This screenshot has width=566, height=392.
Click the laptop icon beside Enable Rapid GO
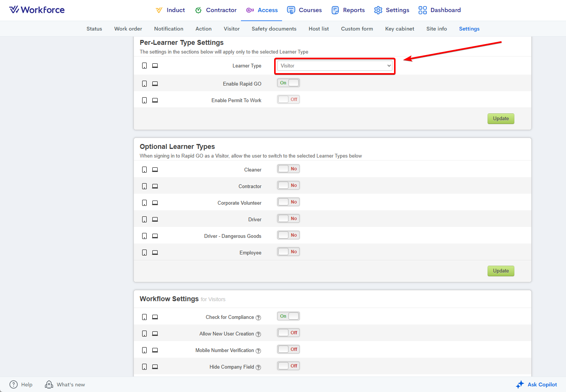(x=155, y=84)
